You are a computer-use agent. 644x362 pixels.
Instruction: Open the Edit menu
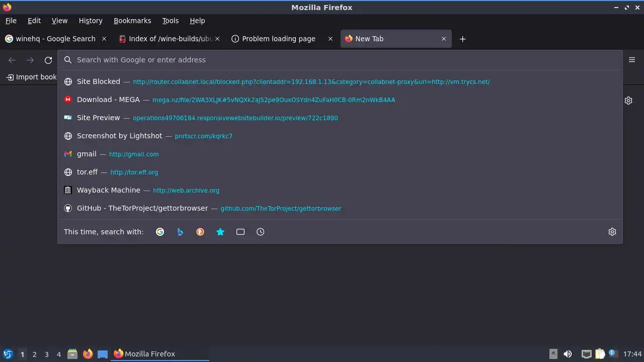coord(34,21)
